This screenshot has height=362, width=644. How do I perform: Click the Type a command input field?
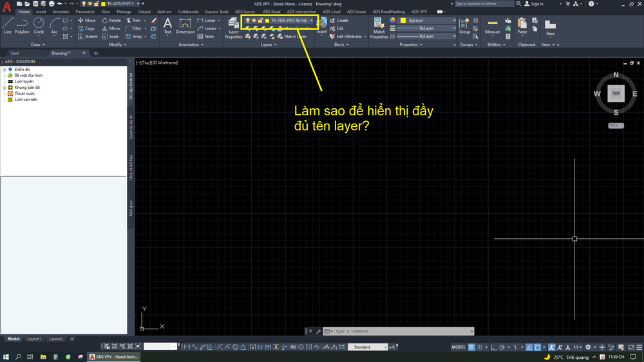coord(399,331)
